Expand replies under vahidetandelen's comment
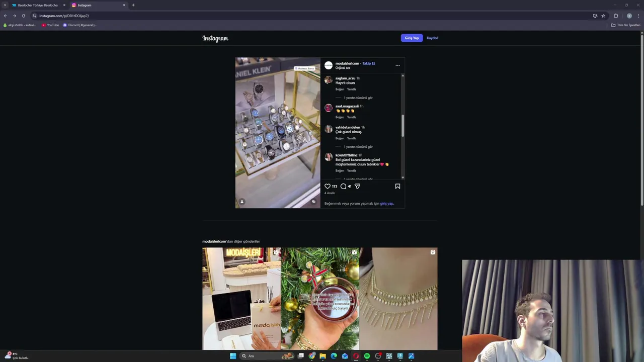 [358, 147]
